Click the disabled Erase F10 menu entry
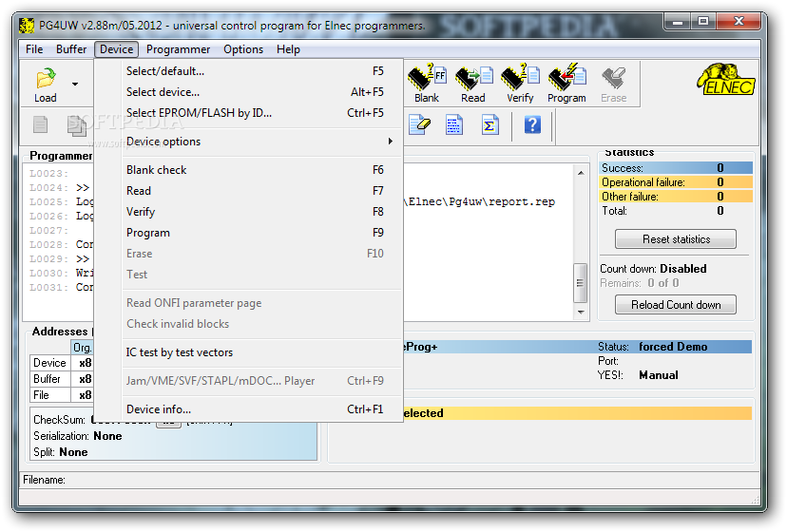This screenshot has height=532, width=787. coord(249,254)
